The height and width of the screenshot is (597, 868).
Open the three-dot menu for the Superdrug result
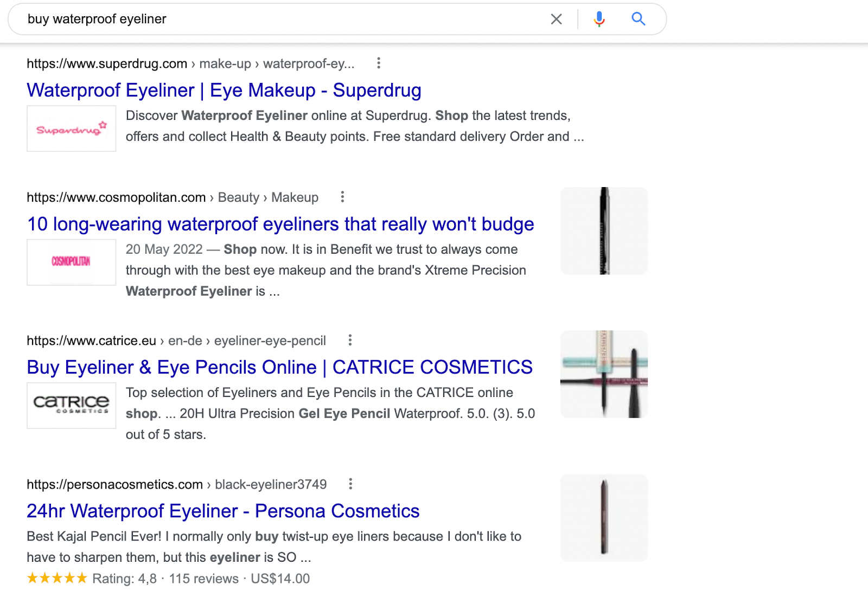379,63
